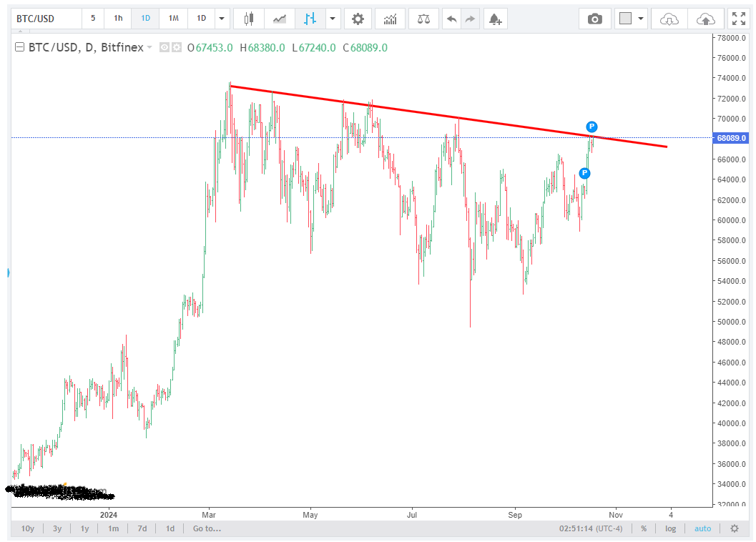Image resolution: width=756 pixels, height=542 pixels.
Task: Toggle percentage scale mode
Action: pos(644,528)
